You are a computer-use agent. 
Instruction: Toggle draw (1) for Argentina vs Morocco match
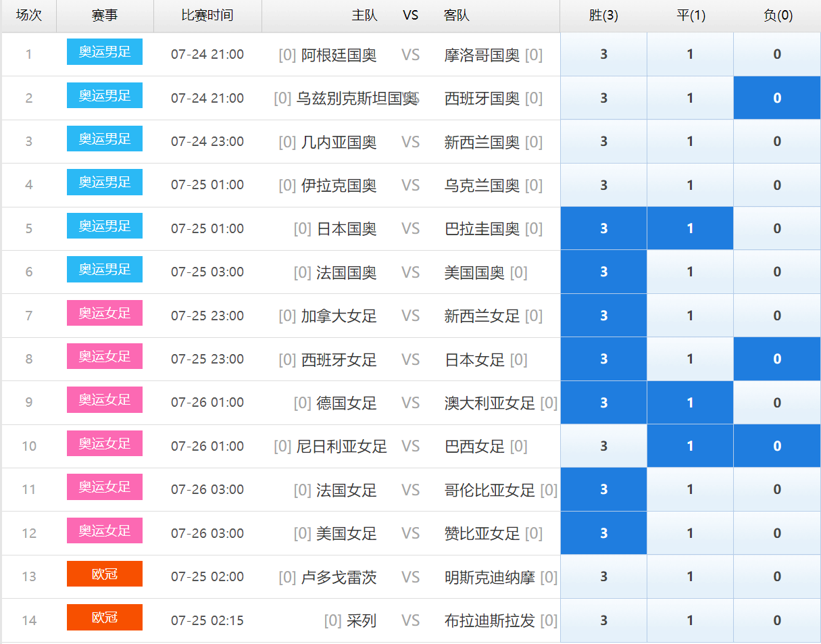pyautogui.click(x=690, y=55)
